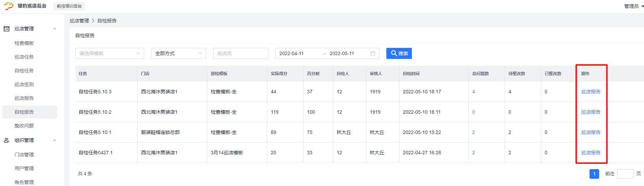
Task: Collapse the 巡店管理 section chevron
Action: 55,29
